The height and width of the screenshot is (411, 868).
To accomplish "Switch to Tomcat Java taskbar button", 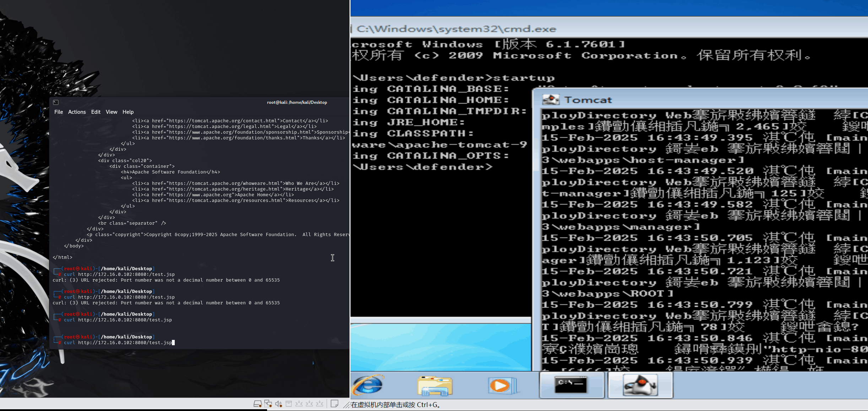I will click(640, 385).
